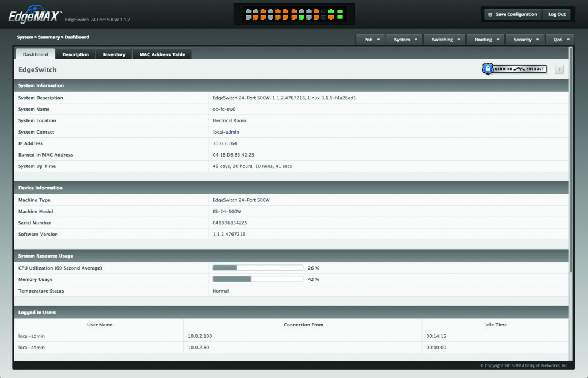Click the CPU Utilization progress bar
This screenshot has height=378, width=588.
click(258, 268)
